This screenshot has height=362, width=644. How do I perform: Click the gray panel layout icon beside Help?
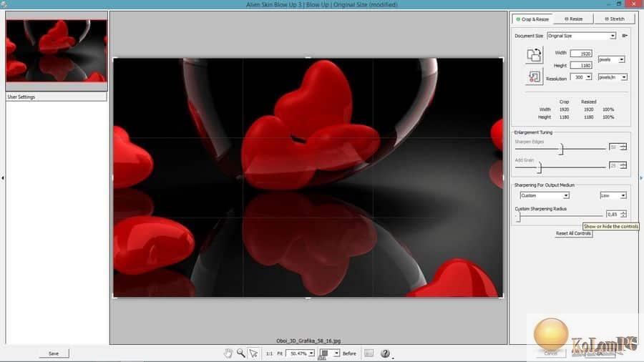tap(369, 353)
